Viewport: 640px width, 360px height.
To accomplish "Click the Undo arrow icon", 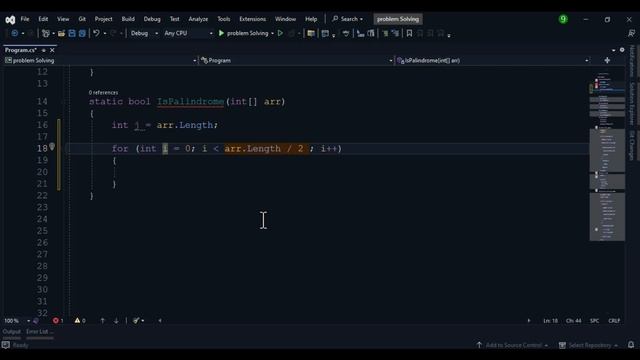I will pos(96,33).
